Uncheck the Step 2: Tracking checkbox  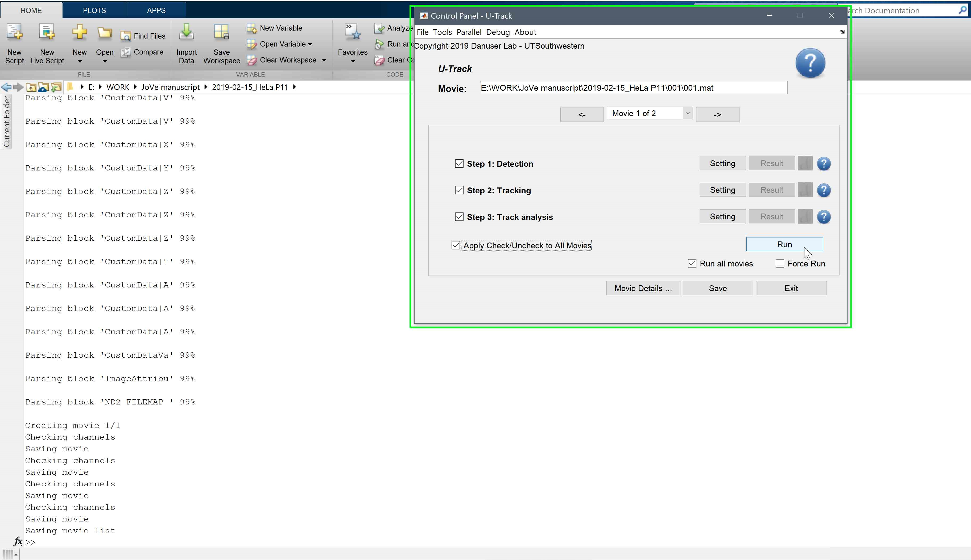[459, 190]
